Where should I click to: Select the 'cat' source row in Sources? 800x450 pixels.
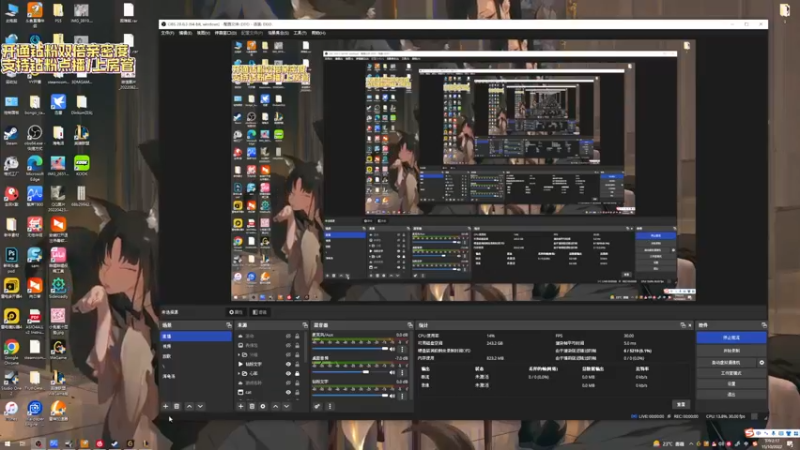pyautogui.click(x=270, y=392)
